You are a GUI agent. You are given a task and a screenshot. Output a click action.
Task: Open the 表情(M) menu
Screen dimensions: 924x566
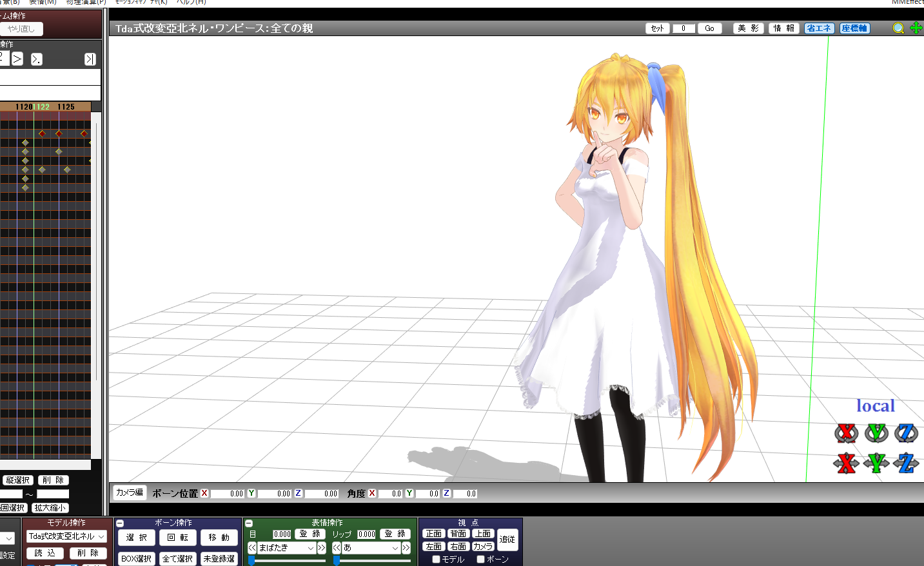[x=43, y=3]
